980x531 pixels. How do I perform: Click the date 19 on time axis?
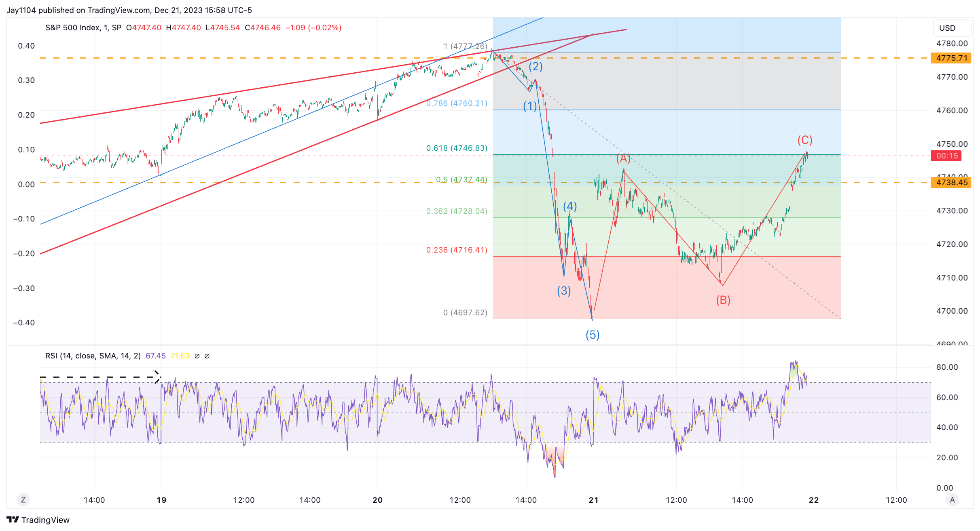(161, 500)
